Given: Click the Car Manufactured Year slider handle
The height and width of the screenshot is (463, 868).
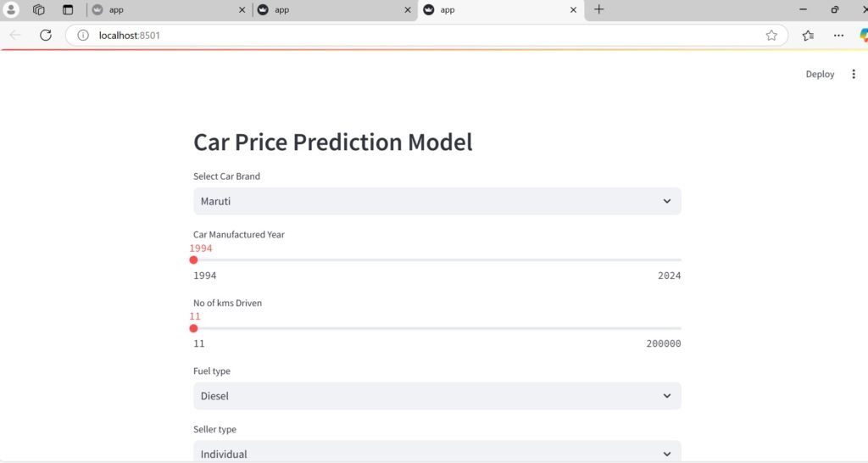Looking at the screenshot, I should click(193, 260).
